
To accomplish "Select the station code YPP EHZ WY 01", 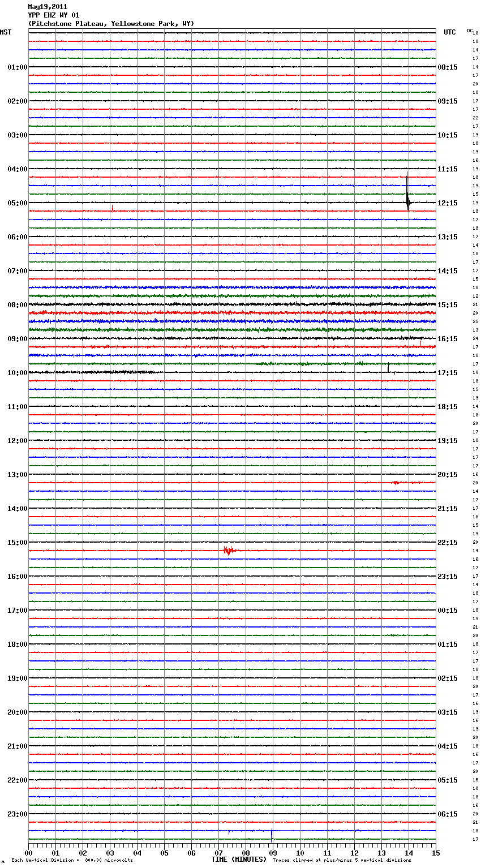I will coord(54,15).
